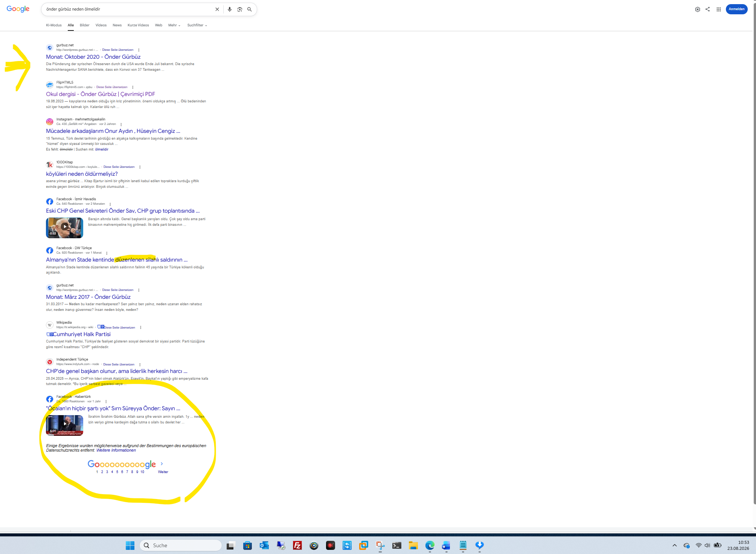Click 'Weitere Informationen' privacy notice link
The image size is (756, 554).
tap(116, 450)
